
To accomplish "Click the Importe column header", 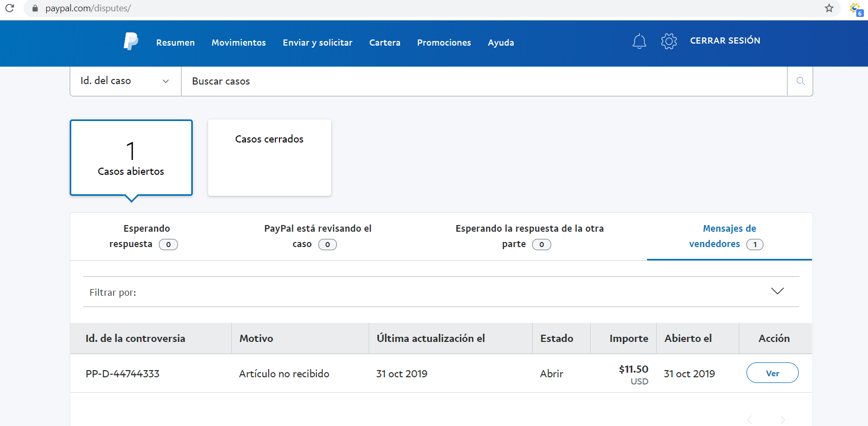I will pyautogui.click(x=629, y=338).
